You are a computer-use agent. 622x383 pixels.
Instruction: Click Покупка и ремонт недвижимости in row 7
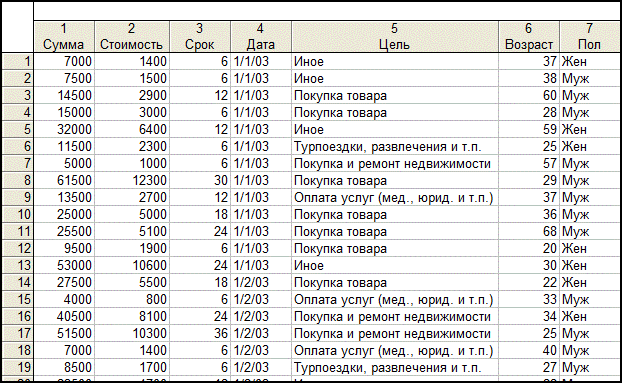[395, 163]
